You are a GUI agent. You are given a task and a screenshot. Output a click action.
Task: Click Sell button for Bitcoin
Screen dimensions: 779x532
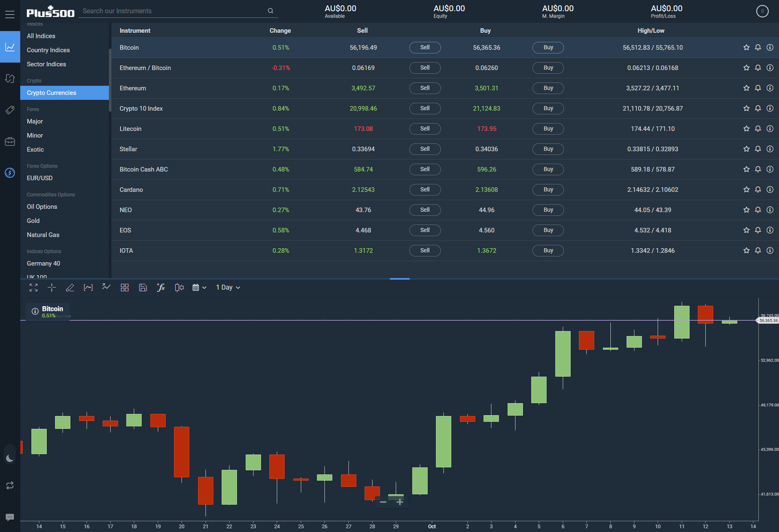(x=425, y=48)
